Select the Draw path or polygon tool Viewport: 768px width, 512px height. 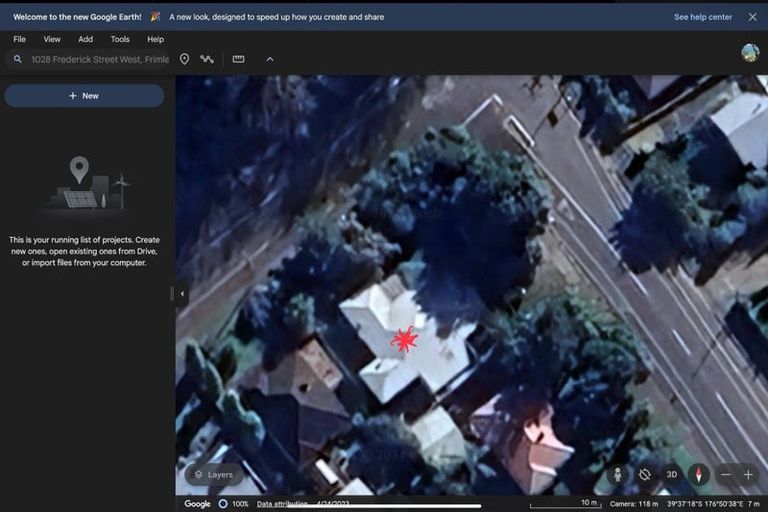[x=207, y=59]
